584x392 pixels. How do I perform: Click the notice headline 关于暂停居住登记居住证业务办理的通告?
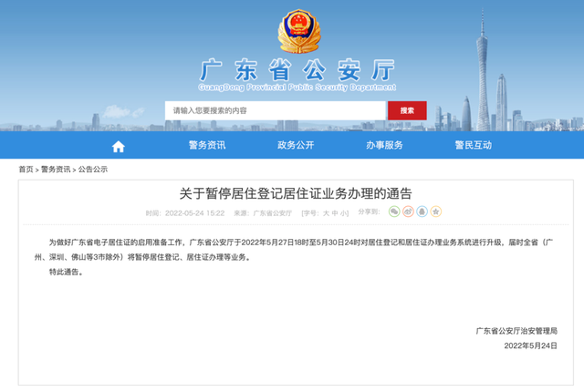tap(296, 193)
